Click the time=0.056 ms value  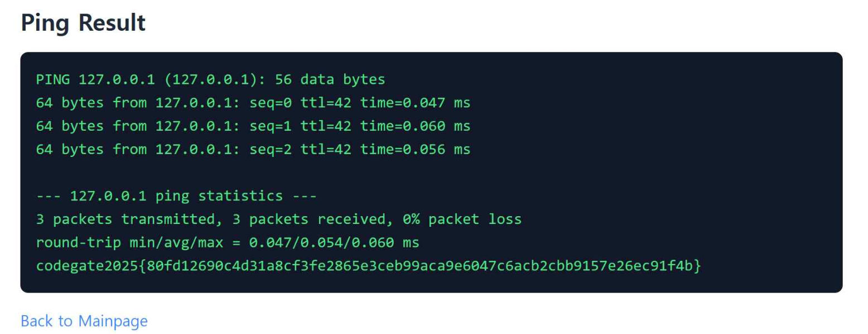click(x=415, y=150)
